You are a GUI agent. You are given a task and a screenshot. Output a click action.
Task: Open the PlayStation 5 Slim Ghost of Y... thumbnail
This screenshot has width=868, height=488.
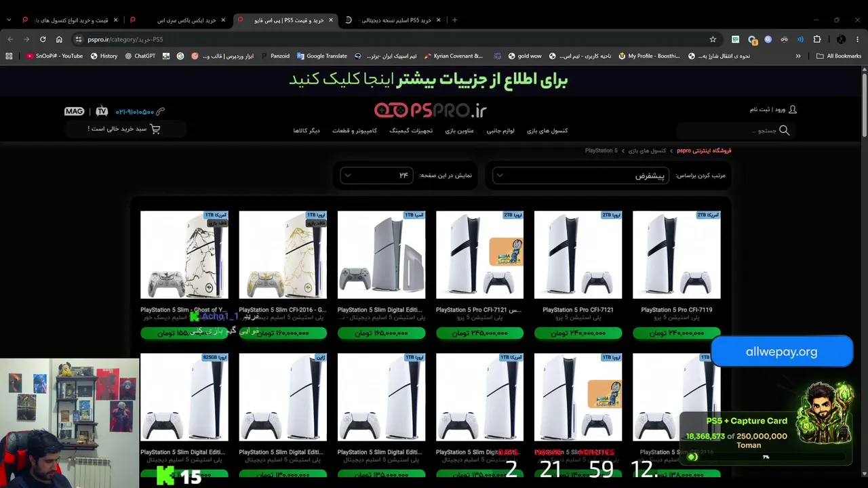pyautogui.click(x=184, y=255)
